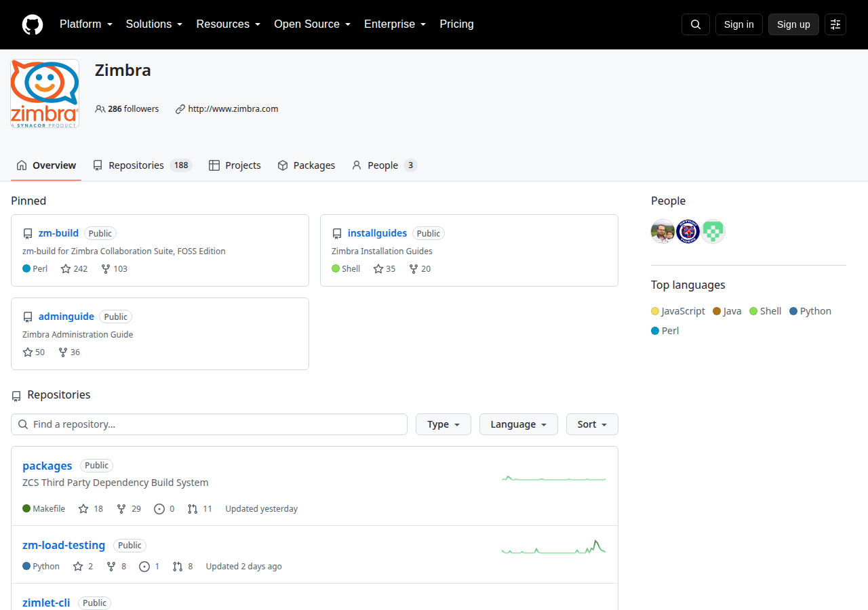
Task: Filter by Python in Top languages
Action: (810, 311)
